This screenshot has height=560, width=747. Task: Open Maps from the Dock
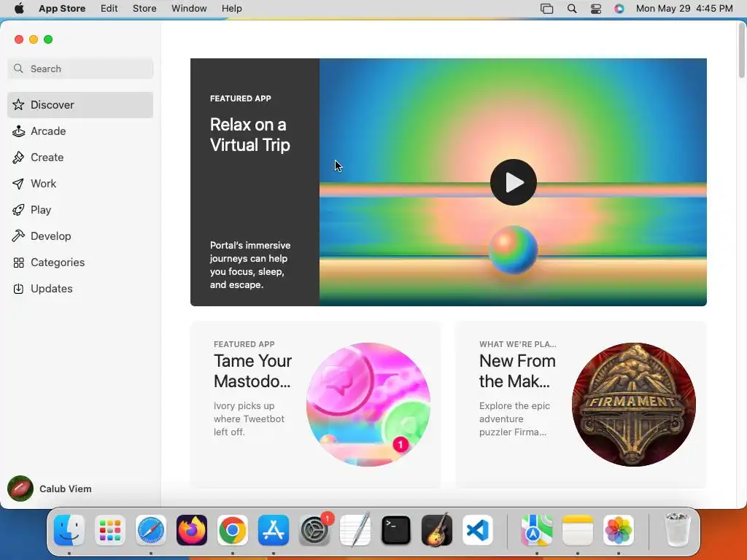(x=536, y=530)
